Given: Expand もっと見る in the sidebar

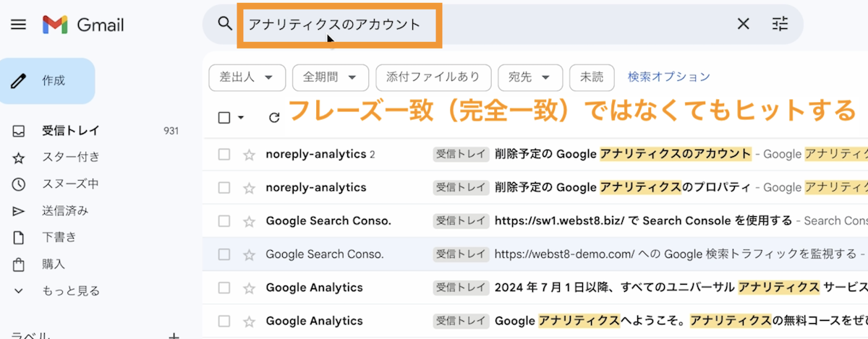Looking at the screenshot, I should (x=70, y=291).
